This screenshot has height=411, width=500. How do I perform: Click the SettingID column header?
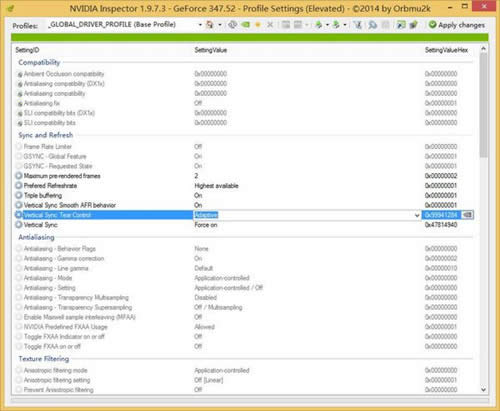[27, 50]
